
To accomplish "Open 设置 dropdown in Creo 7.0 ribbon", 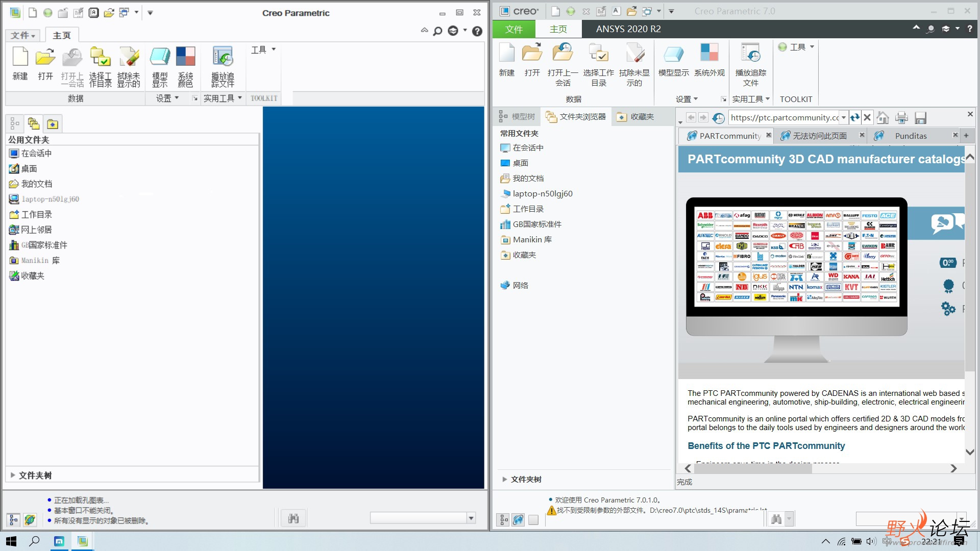I will coord(687,99).
